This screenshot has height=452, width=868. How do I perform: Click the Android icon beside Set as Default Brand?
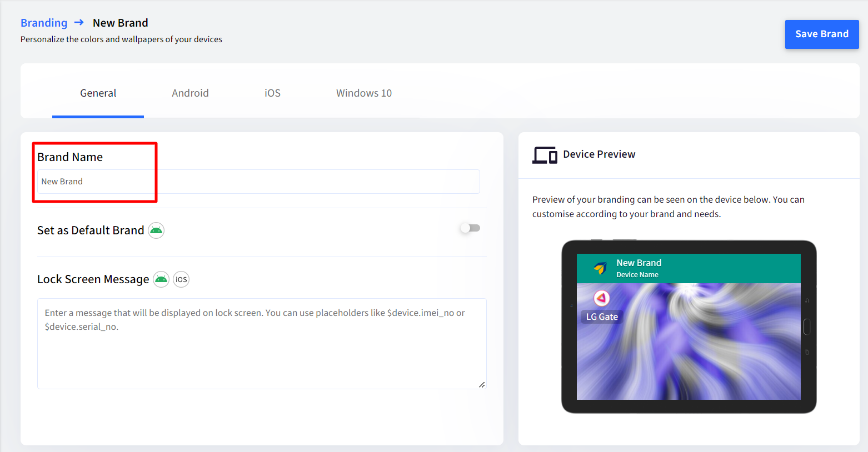pyautogui.click(x=156, y=230)
